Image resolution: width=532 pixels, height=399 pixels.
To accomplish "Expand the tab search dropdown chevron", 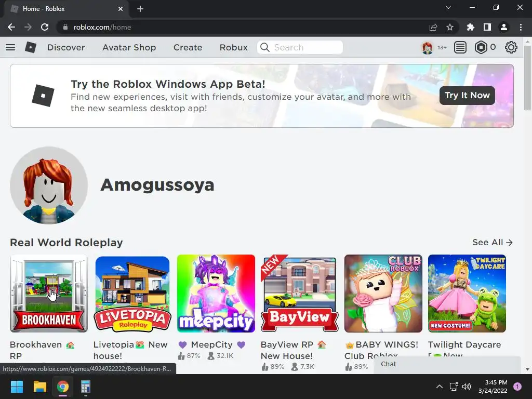I will pyautogui.click(x=448, y=7).
